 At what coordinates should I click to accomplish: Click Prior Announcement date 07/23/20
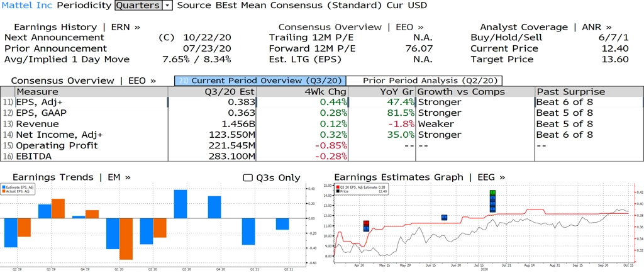click(208, 48)
